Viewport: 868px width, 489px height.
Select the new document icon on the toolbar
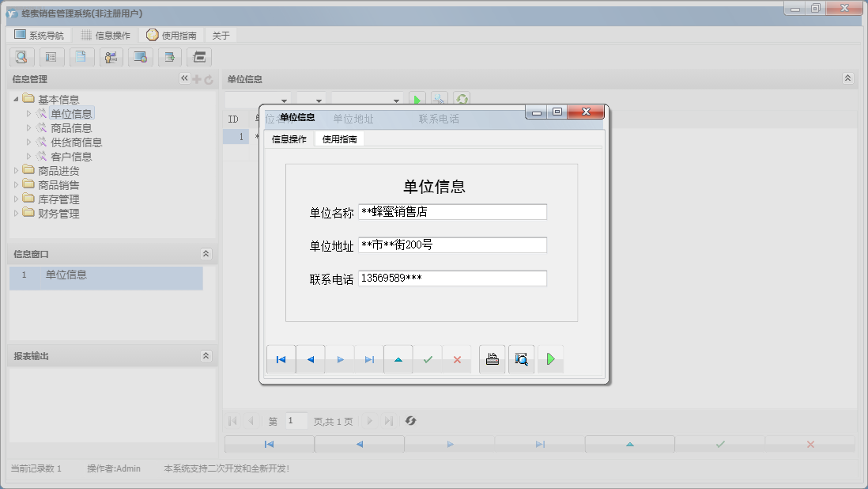81,57
